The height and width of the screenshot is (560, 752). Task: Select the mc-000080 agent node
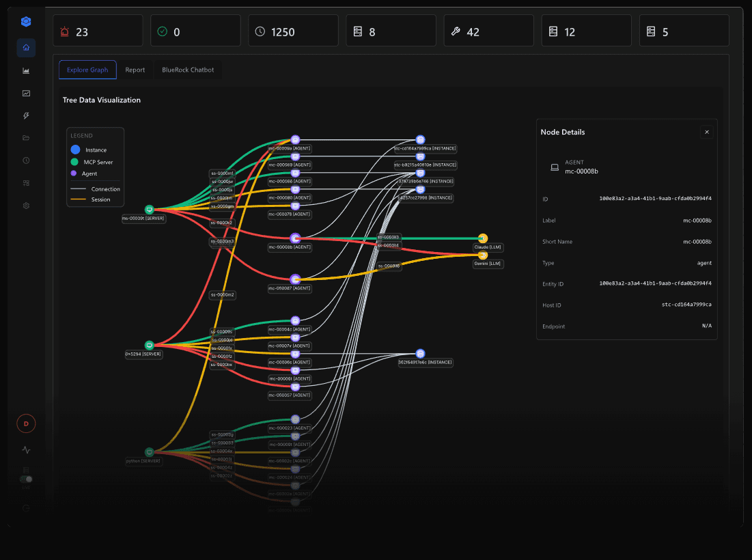pos(296,189)
